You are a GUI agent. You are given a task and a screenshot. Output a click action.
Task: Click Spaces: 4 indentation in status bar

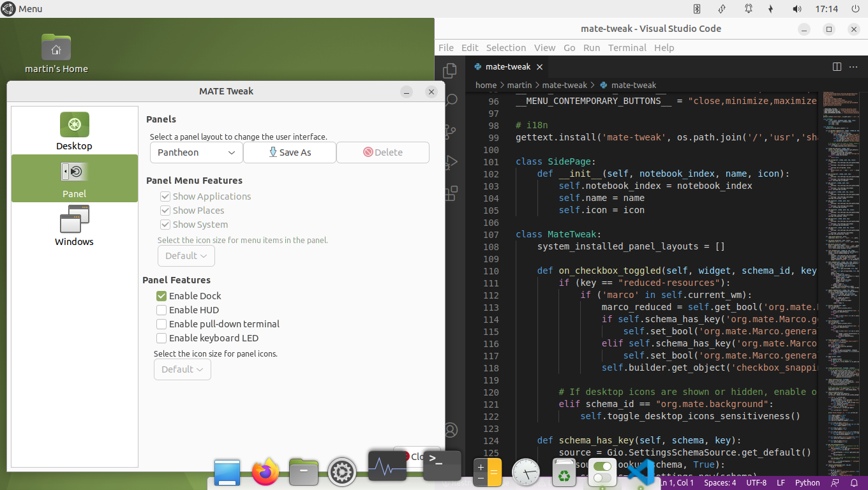point(720,483)
